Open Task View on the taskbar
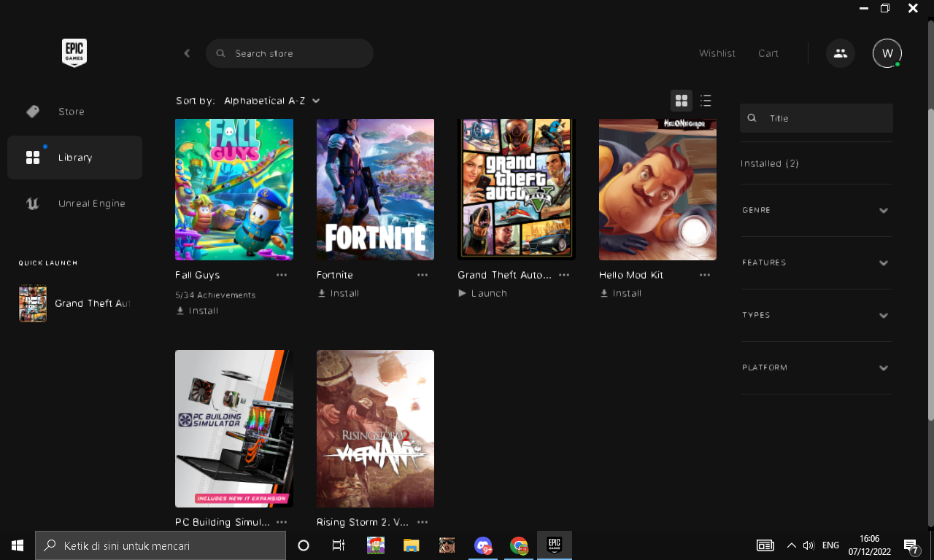This screenshot has height=560, width=934. pyautogui.click(x=339, y=545)
